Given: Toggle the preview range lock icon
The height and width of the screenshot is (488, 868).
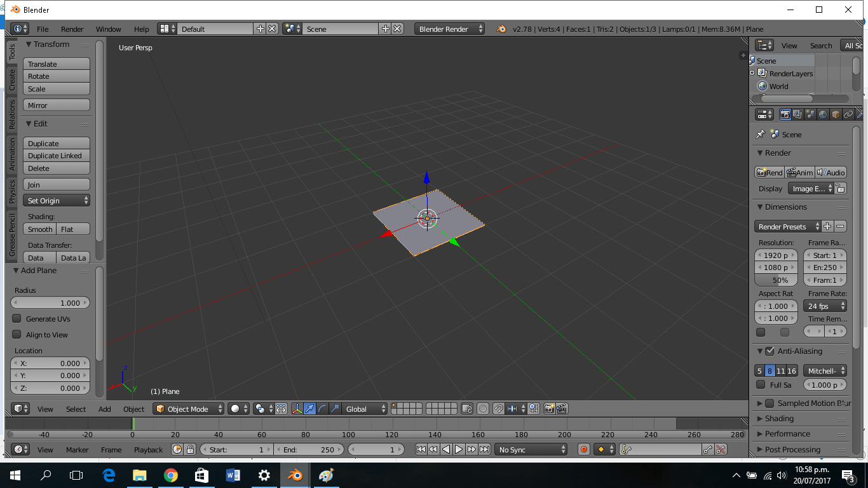Looking at the screenshot, I should coord(190,450).
